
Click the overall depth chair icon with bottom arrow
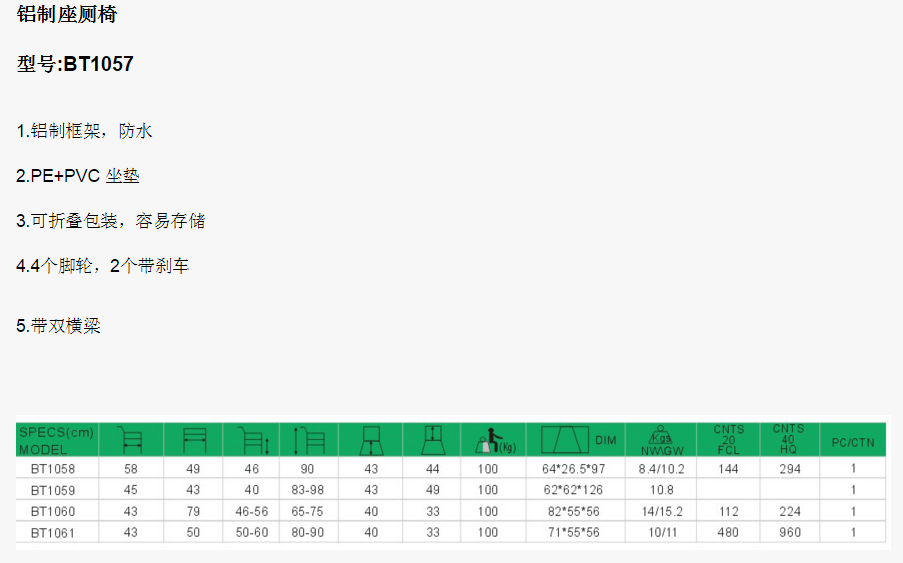[130, 440]
